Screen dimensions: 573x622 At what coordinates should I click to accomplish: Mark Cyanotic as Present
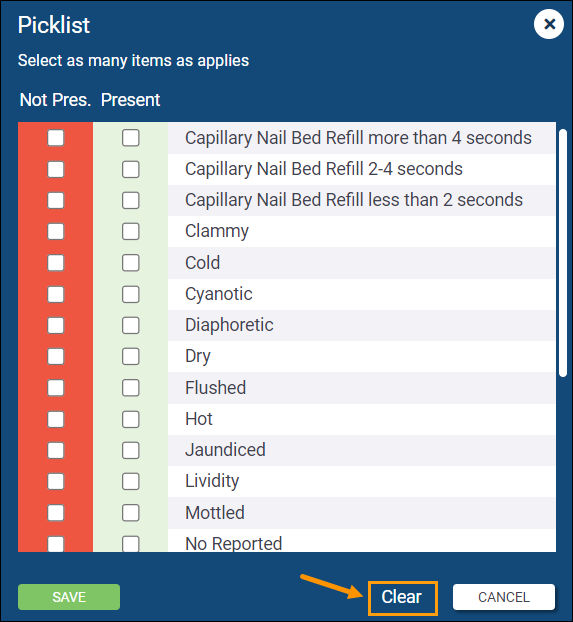click(131, 294)
